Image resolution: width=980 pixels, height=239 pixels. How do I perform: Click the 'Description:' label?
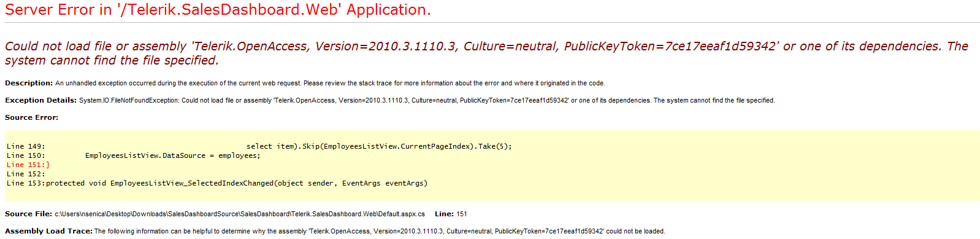(x=29, y=83)
